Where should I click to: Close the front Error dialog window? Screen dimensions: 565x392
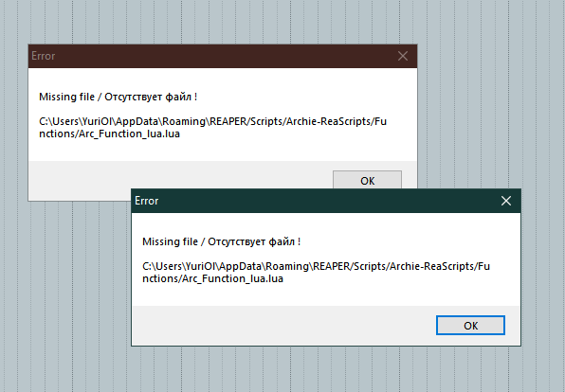tap(506, 201)
